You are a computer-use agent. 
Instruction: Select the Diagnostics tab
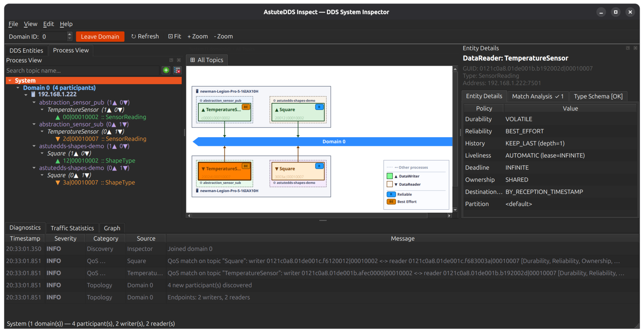point(25,228)
